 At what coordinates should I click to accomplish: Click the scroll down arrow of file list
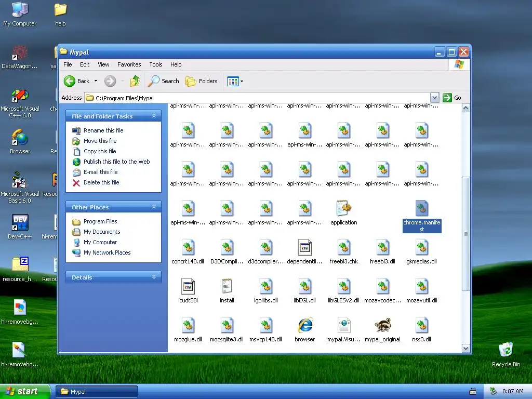click(x=465, y=348)
